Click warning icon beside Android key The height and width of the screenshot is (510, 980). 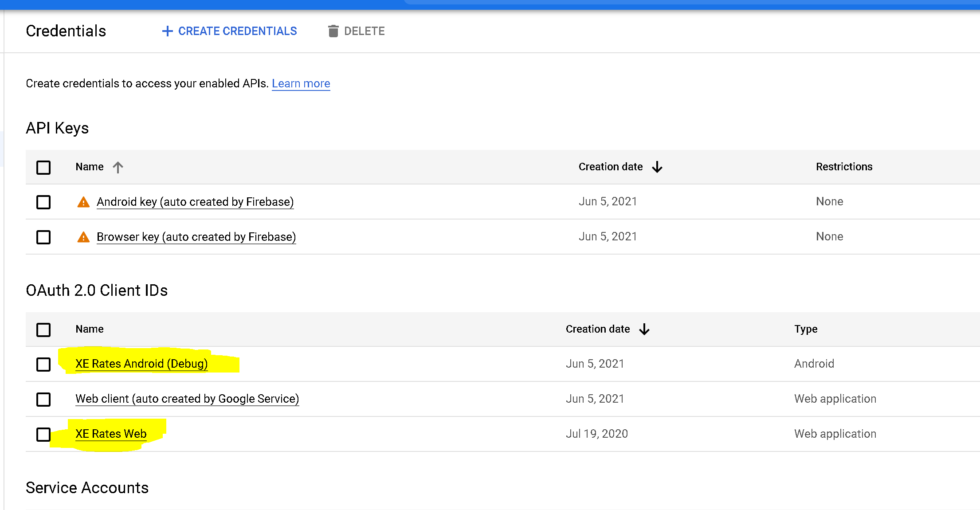83,202
